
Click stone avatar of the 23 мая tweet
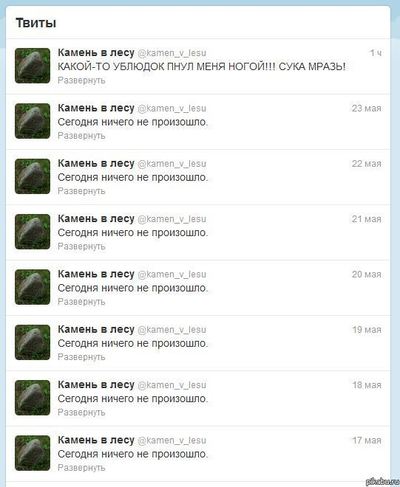[32, 121]
